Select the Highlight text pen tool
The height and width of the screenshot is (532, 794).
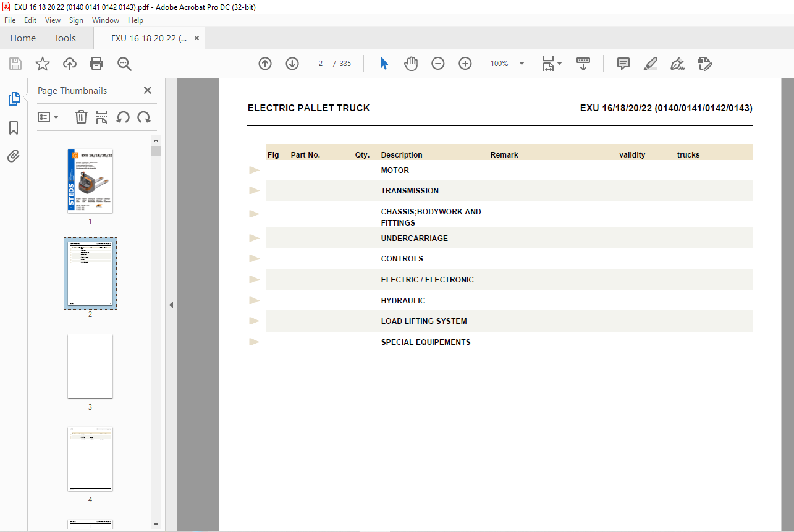tap(651, 64)
